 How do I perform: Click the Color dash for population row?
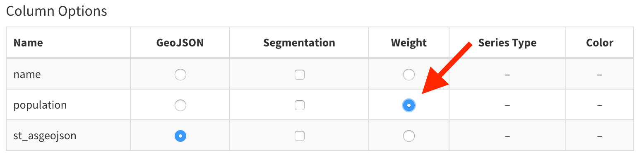(x=600, y=106)
